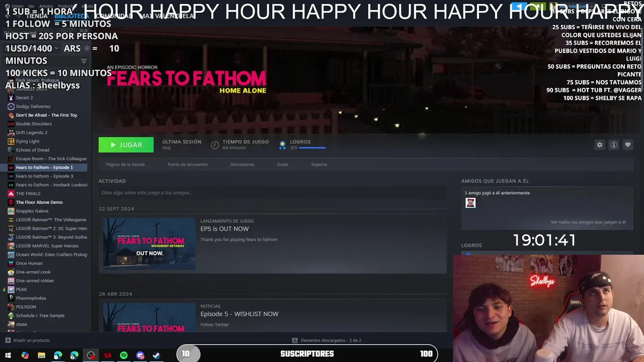Click the PEAK game icon
This screenshot has width=644, height=362.
tap(11, 290)
